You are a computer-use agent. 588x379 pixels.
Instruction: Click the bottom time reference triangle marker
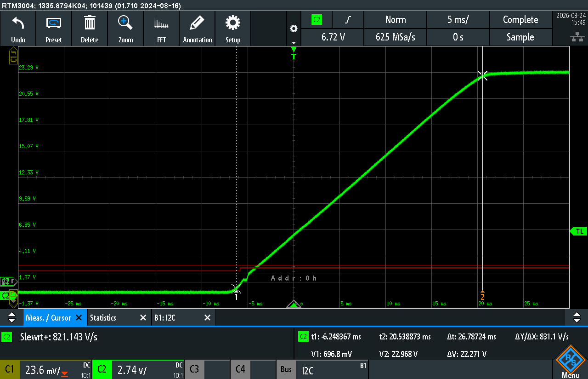click(x=294, y=304)
